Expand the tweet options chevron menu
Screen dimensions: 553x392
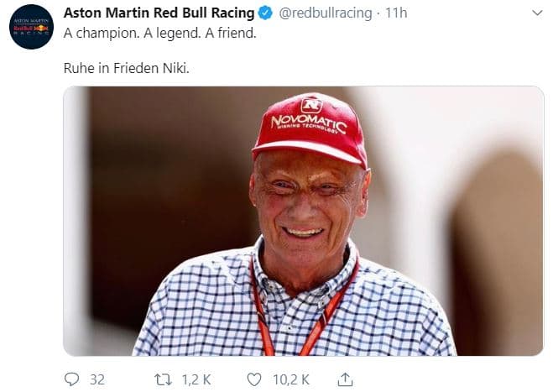(537, 13)
